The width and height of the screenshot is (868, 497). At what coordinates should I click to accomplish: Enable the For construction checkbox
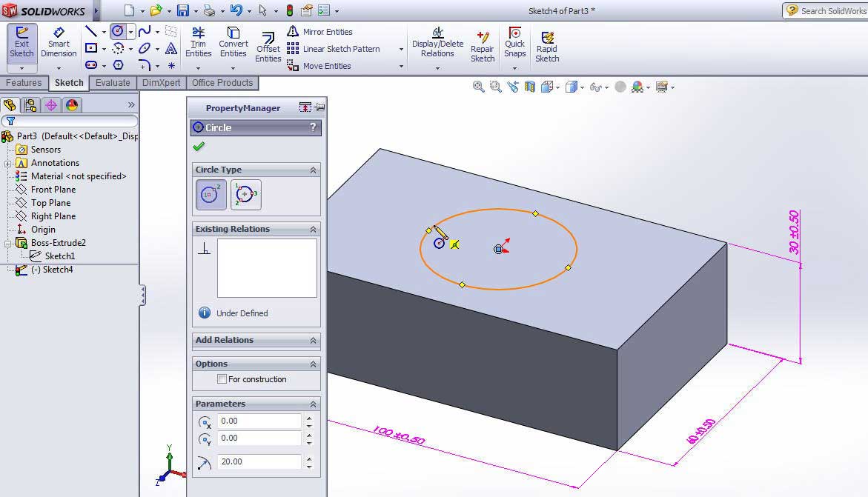222,379
